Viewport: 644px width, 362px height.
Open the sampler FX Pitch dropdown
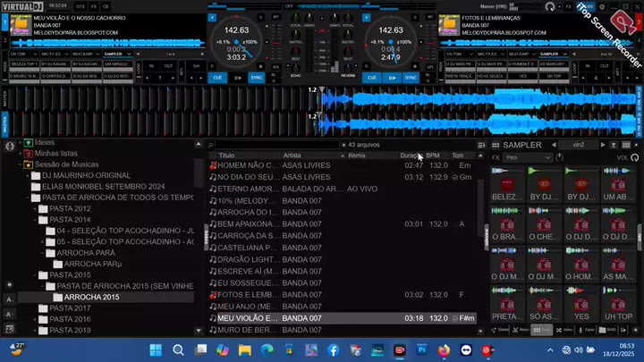tap(528, 157)
